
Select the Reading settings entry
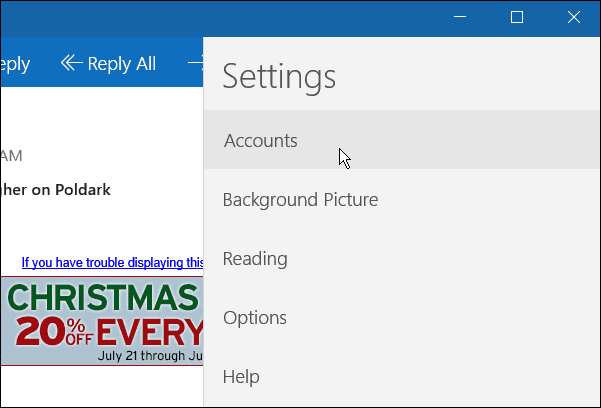click(402, 258)
